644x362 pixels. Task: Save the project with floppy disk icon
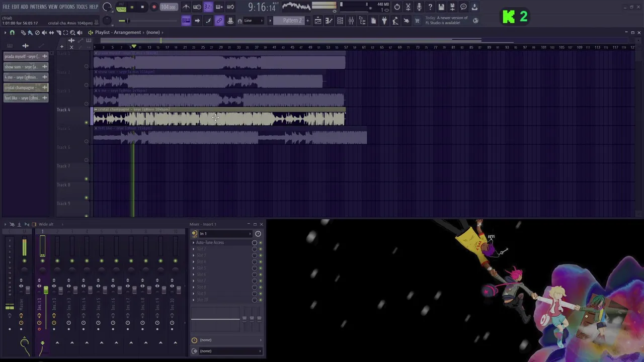(441, 7)
